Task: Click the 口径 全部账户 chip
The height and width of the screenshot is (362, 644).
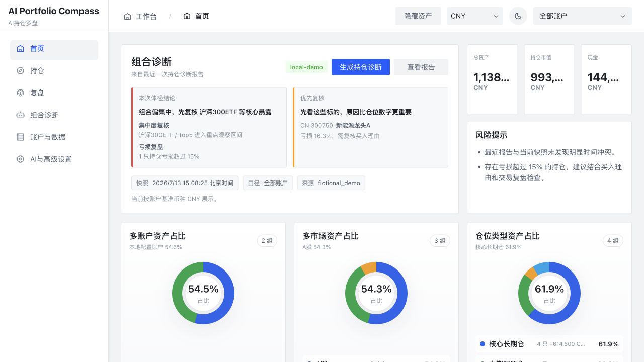Action: 268,183
